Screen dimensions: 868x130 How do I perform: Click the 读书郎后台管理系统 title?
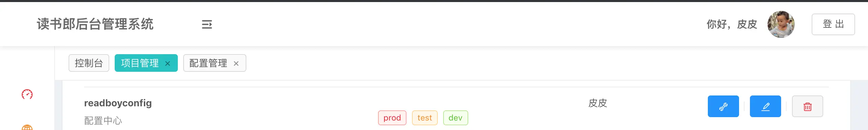click(95, 24)
